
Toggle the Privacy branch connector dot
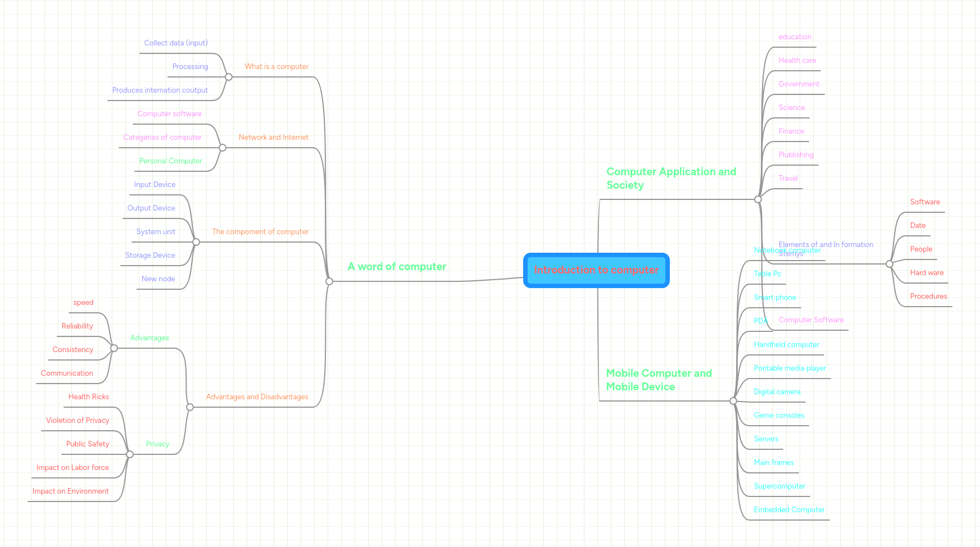(x=130, y=454)
